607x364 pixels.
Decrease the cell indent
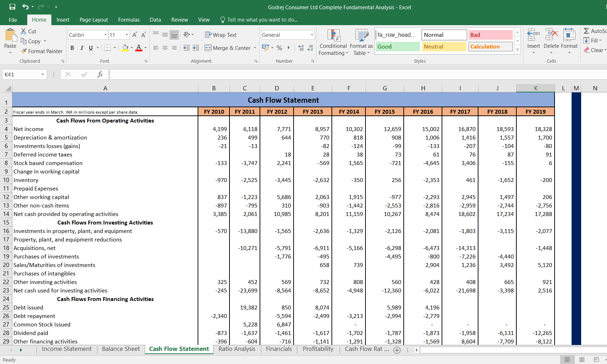click(x=187, y=48)
